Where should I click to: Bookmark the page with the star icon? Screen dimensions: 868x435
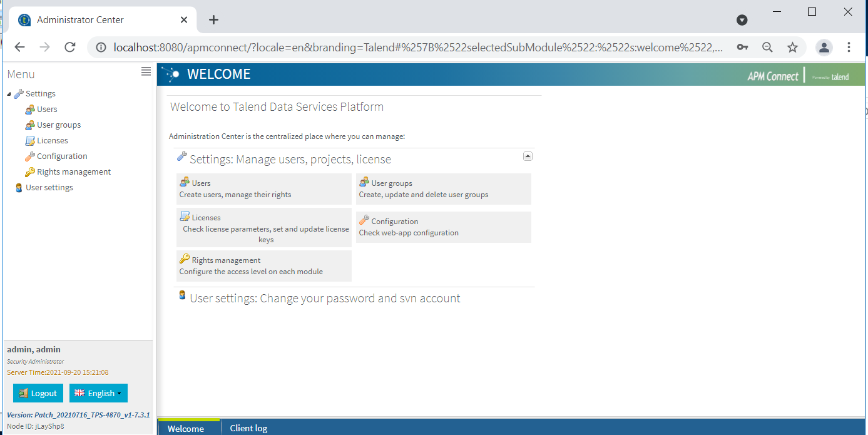coord(792,47)
